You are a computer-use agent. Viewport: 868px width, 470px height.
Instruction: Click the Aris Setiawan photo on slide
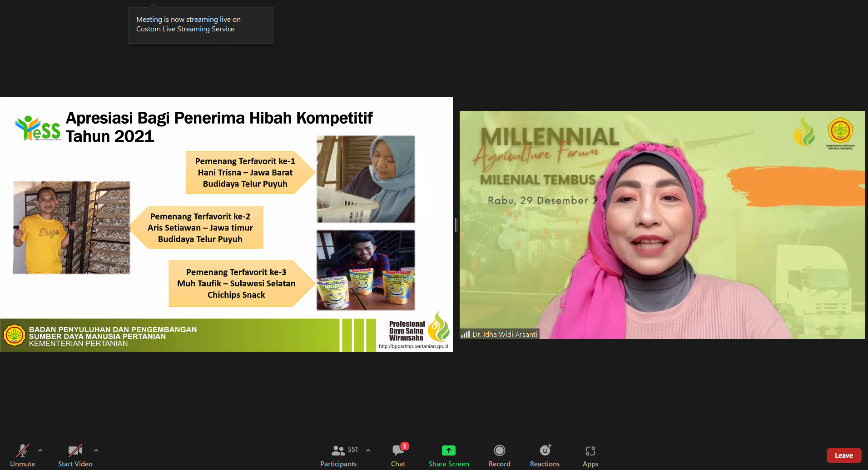click(72, 227)
